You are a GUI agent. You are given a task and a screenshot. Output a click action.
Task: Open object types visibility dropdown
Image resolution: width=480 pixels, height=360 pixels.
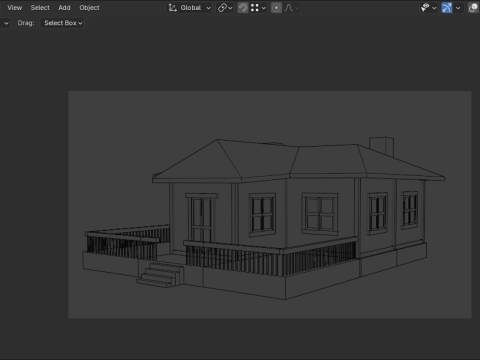[428, 8]
